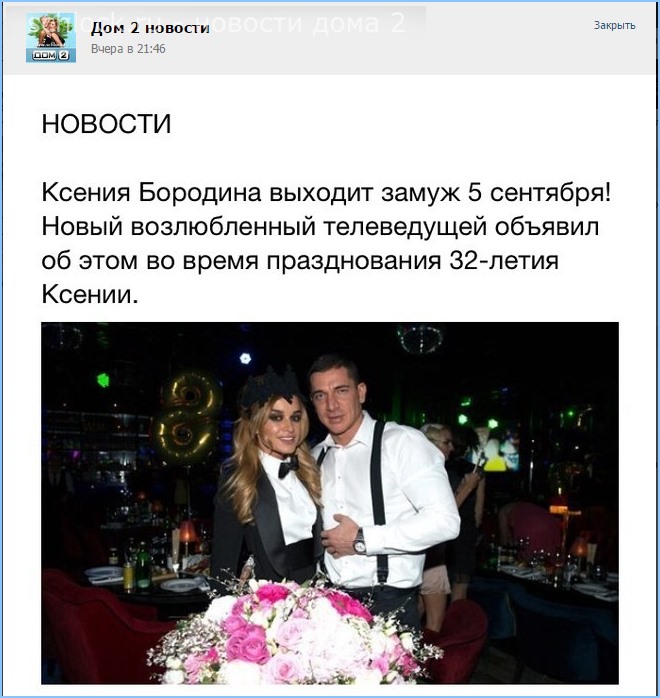Open the post timestamp Вчера в 21:46

click(x=128, y=49)
